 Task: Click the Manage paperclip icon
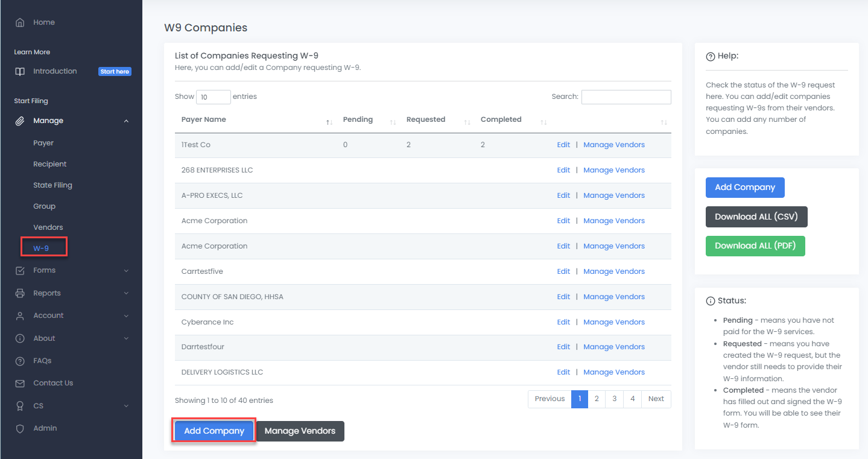pos(20,121)
